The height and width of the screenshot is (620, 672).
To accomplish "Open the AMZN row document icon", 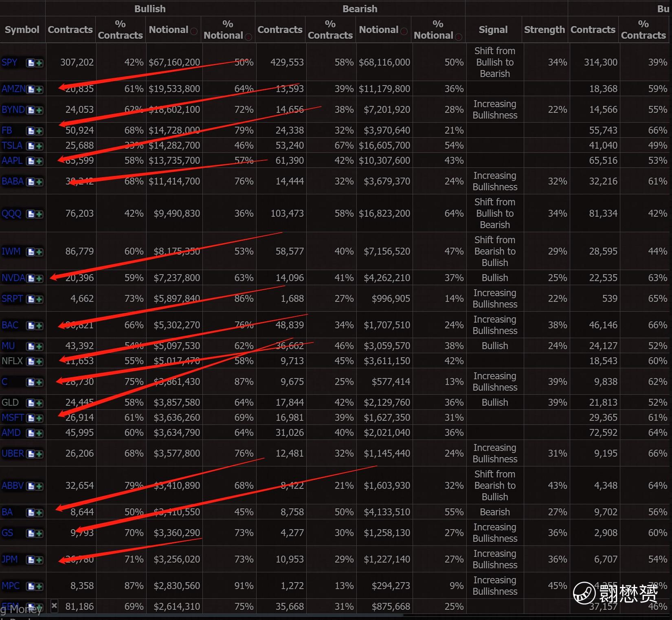I will (31, 89).
